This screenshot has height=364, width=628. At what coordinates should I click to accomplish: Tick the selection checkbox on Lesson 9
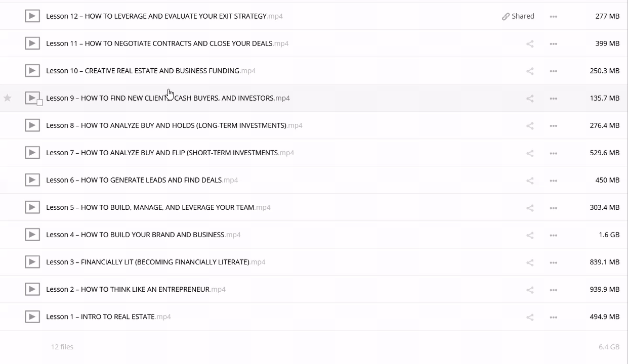coord(40,103)
